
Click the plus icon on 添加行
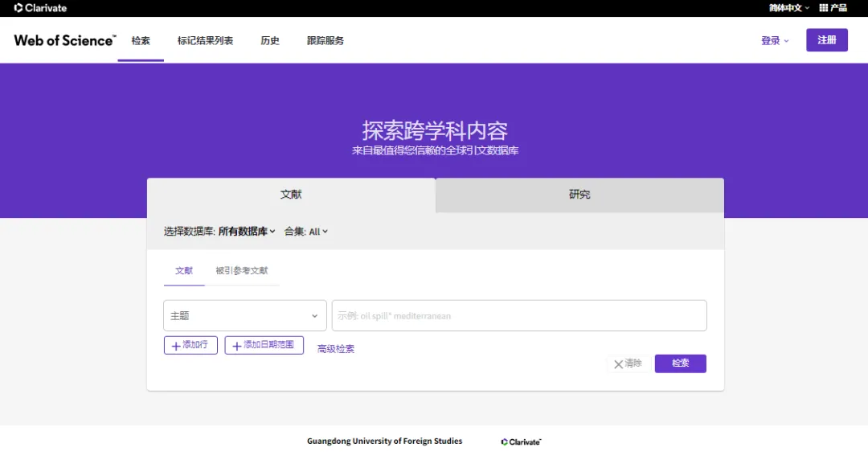click(176, 346)
